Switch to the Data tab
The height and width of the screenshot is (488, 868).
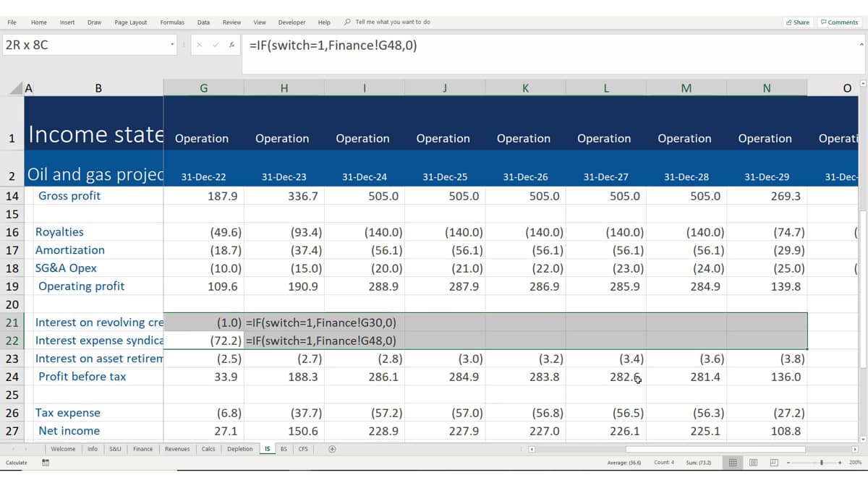click(x=204, y=22)
